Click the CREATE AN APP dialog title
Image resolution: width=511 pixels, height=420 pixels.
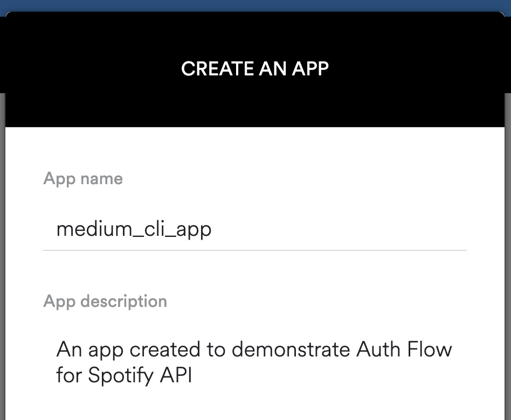pos(255,68)
